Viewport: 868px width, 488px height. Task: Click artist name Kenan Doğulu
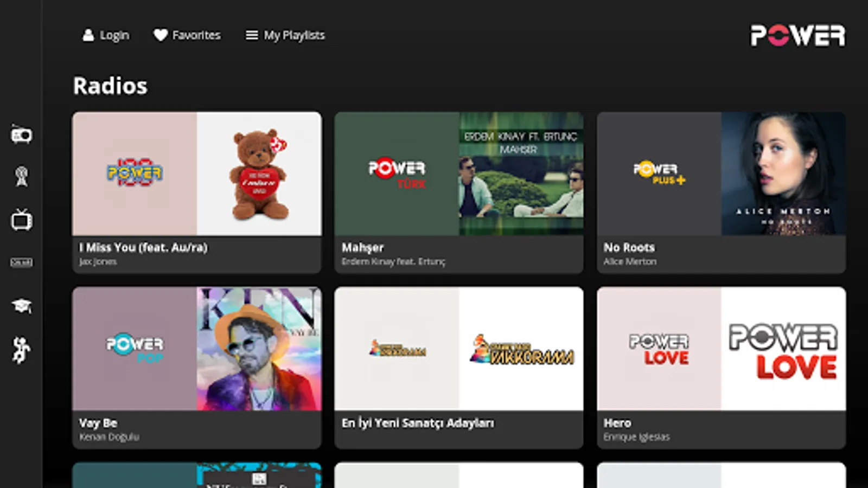(x=109, y=437)
